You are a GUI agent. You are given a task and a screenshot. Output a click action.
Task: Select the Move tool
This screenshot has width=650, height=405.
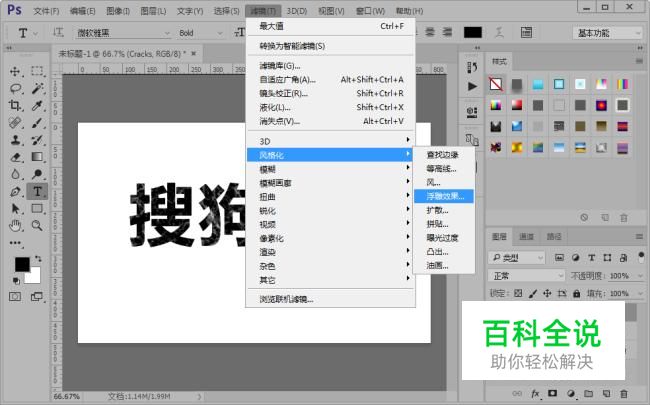tap(15, 71)
